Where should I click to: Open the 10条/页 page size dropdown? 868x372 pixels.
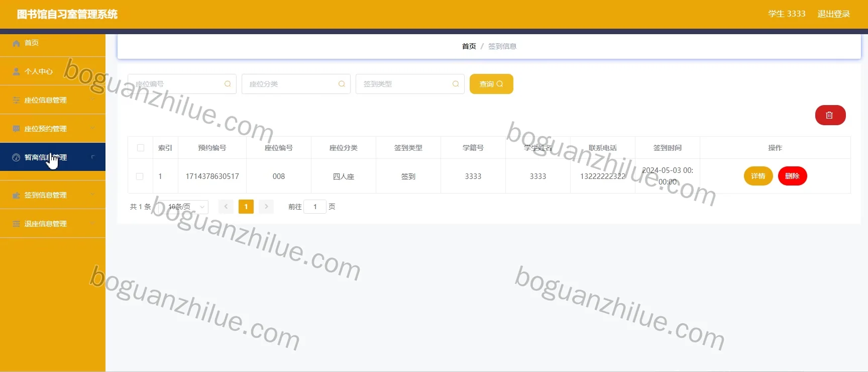coord(183,207)
